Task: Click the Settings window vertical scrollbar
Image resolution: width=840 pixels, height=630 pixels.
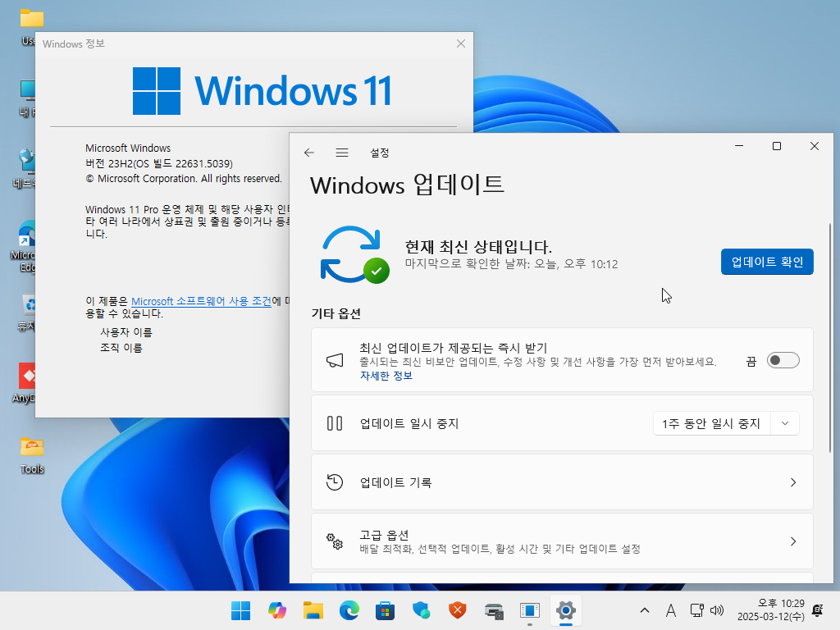Action: tap(830, 337)
